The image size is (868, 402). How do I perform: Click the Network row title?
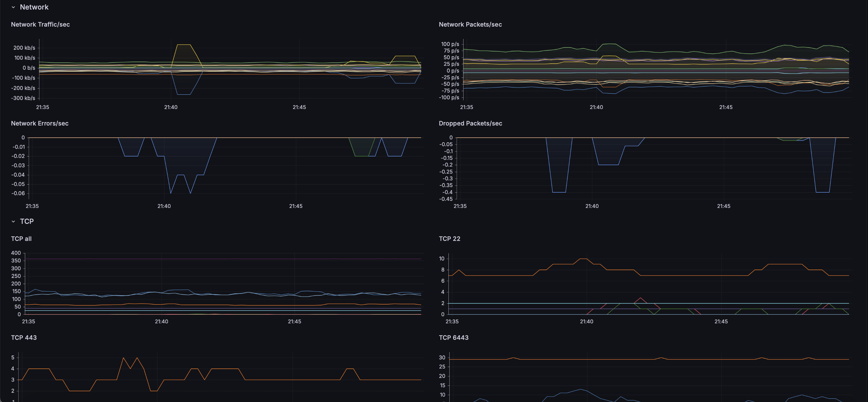(x=34, y=7)
